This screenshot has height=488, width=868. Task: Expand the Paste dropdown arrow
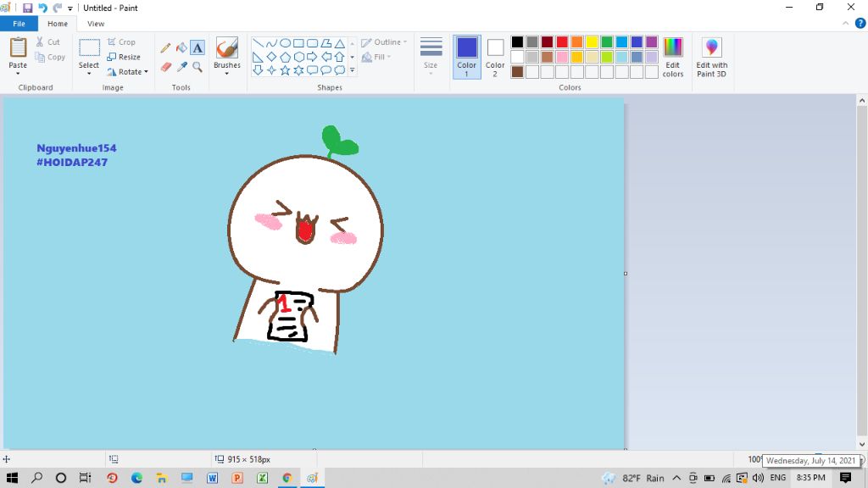pos(18,74)
